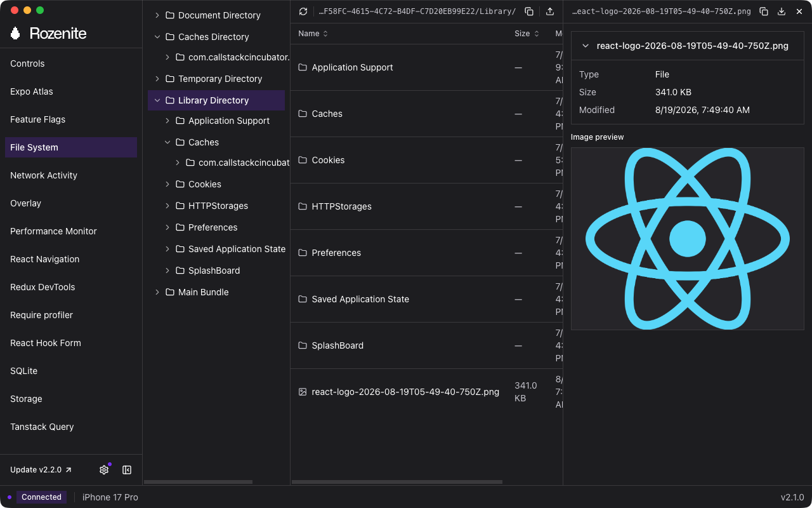Click the folder icon of HTTPStorages table row

click(x=303, y=206)
